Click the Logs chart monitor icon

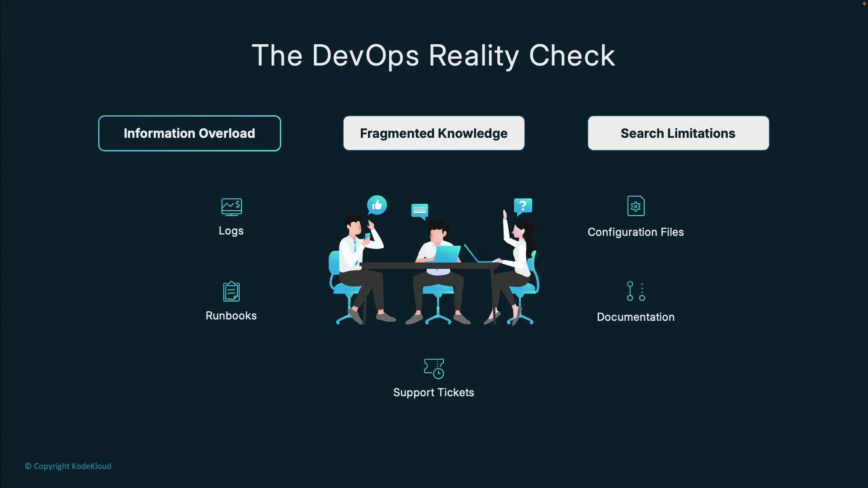pos(231,207)
